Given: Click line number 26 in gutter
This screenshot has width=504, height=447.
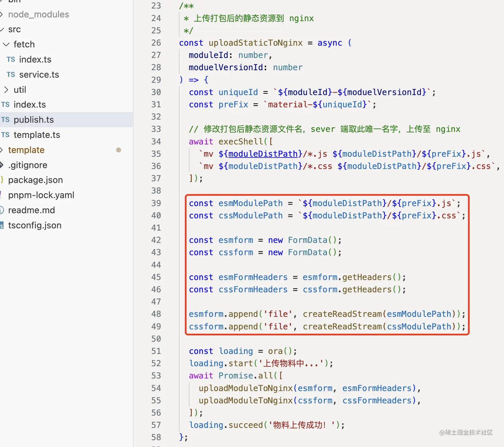Looking at the screenshot, I should (x=156, y=43).
